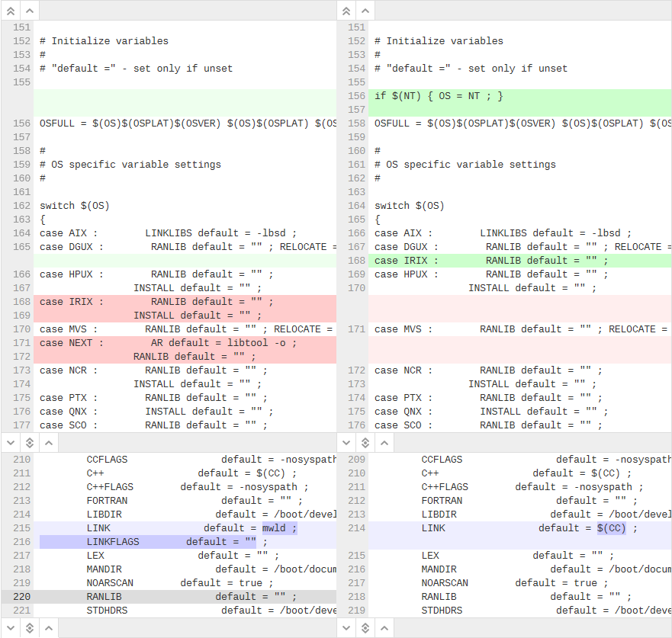Expand all hidden lines above the right pane

click(x=346, y=10)
